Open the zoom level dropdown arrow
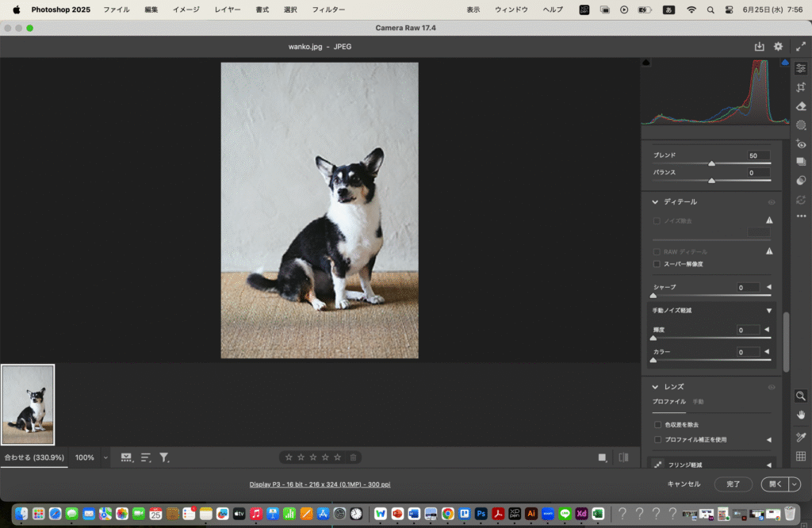The image size is (812, 528). click(x=105, y=457)
